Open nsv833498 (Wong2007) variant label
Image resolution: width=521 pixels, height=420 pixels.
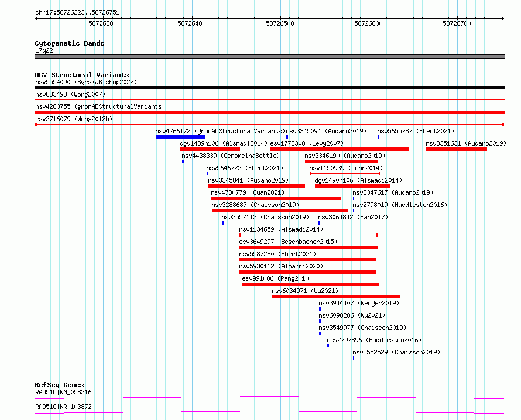click(x=70, y=94)
